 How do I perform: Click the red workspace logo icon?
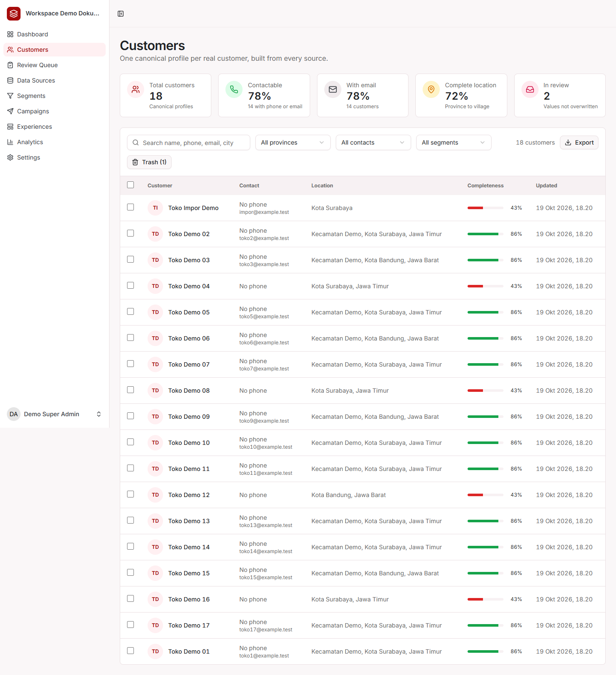pyautogui.click(x=14, y=14)
